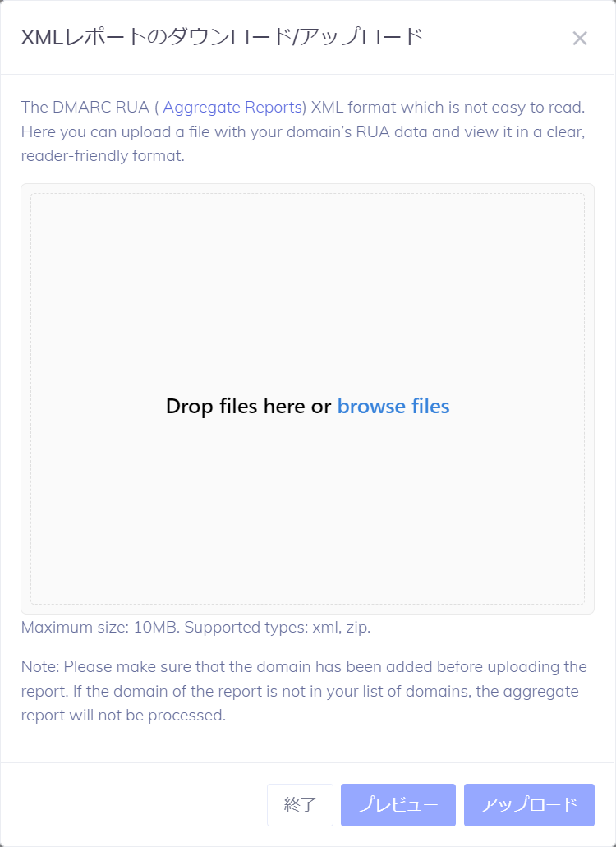The image size is (616, 847).
Task: Open file picker via blue 'browse files' text
Action: [393, 406]
